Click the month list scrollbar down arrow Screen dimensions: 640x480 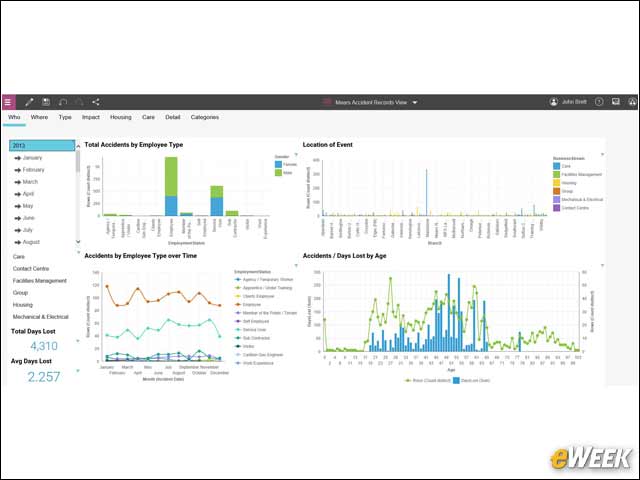pyautogui.click(x=78, y=242)
